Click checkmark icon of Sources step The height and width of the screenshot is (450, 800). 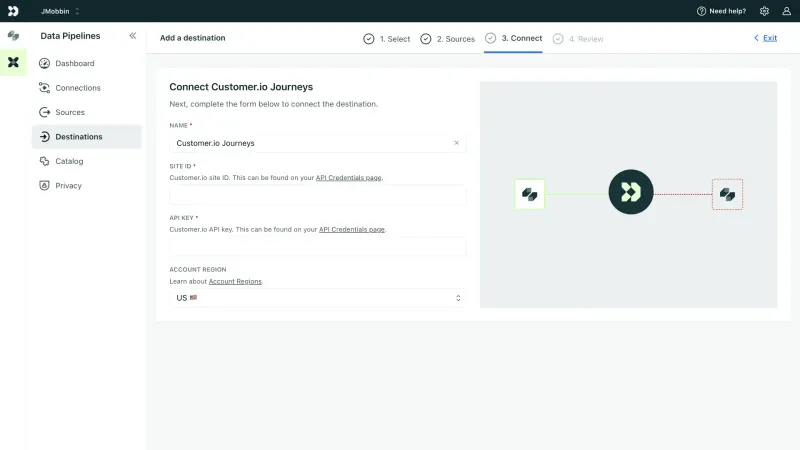(x=426, y=39)
